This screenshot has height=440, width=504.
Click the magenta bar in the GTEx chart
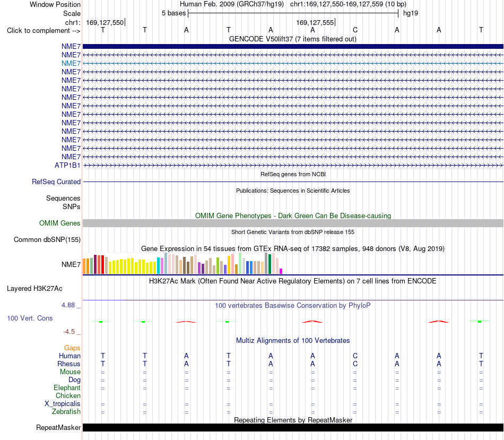281,271
